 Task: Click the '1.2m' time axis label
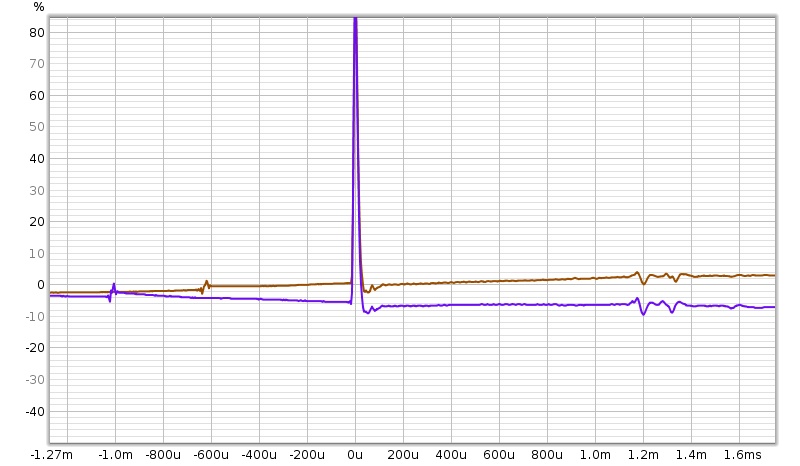point(643,455)
